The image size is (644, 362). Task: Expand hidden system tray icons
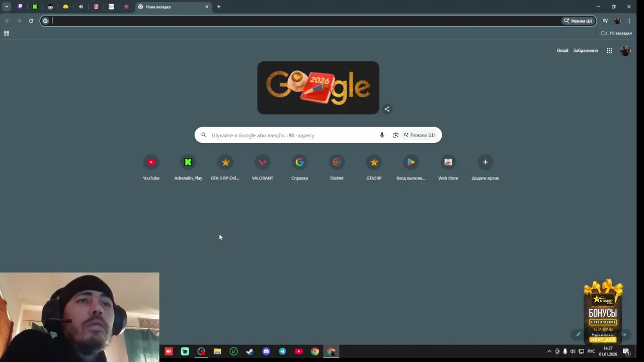tap(549, 351)
